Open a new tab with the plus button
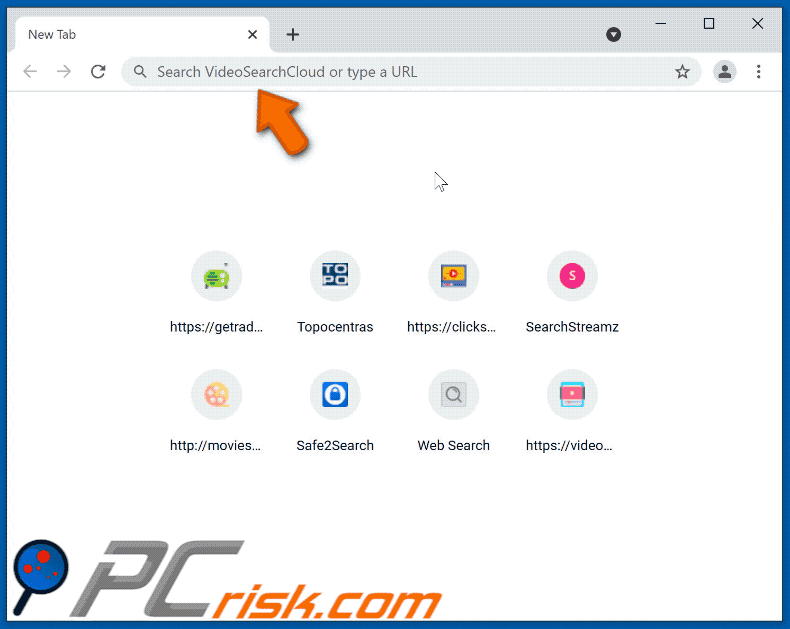The image size is (790, 629). 292,34
